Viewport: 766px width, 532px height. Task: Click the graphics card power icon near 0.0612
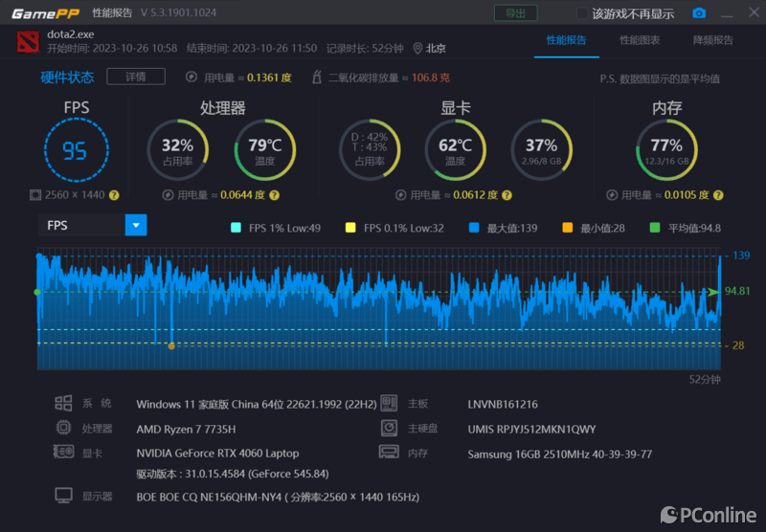(x=400, y=195)
